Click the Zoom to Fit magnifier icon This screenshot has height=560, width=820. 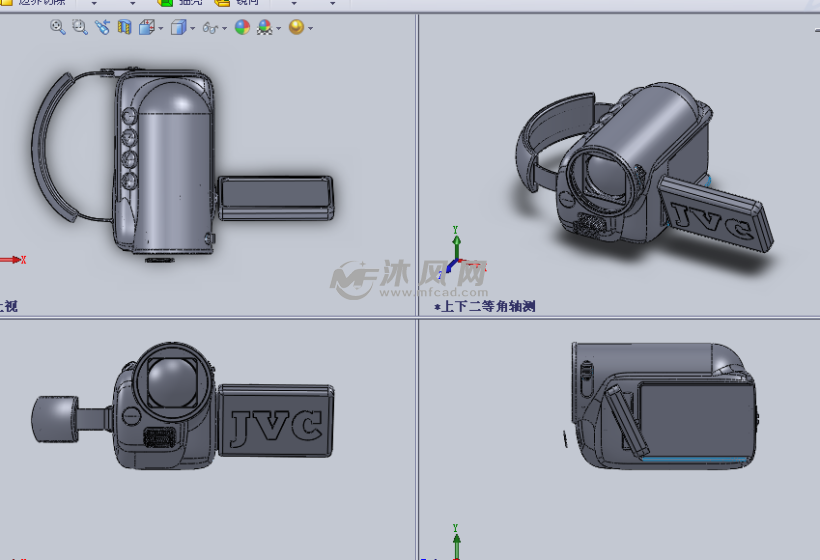pyautogui.click(x=58, y=27)
